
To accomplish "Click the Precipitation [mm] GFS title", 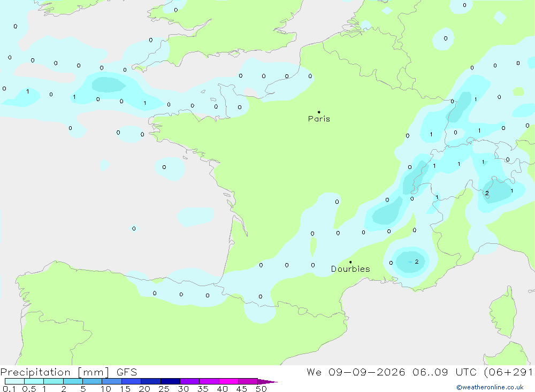I will (68, 372).
